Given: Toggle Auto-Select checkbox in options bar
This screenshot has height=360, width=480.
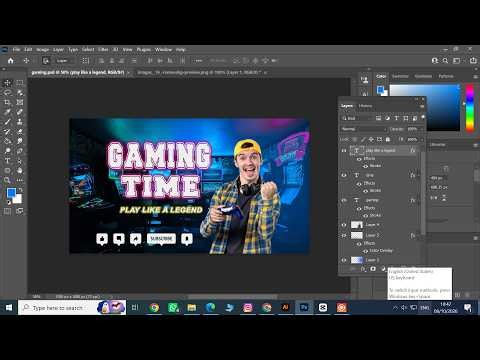Looking at the screenshot, I should coord(46,61).
